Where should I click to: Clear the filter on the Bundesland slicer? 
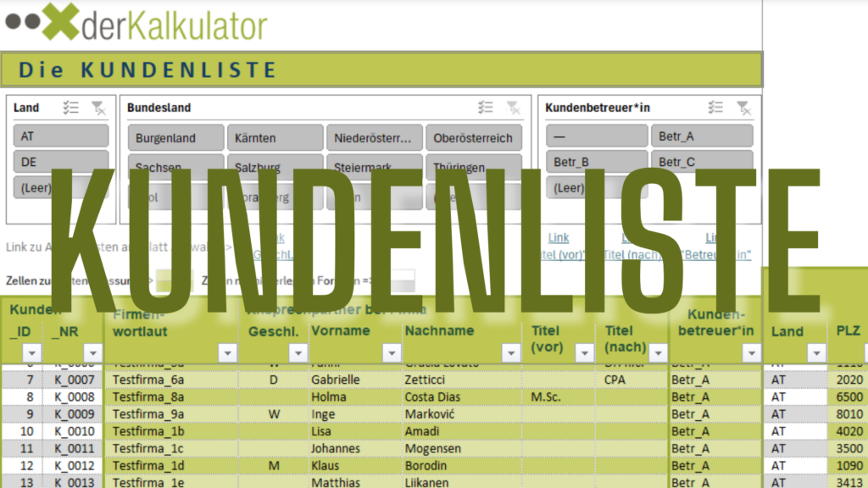pyautogui.click(x=513, y=108)
